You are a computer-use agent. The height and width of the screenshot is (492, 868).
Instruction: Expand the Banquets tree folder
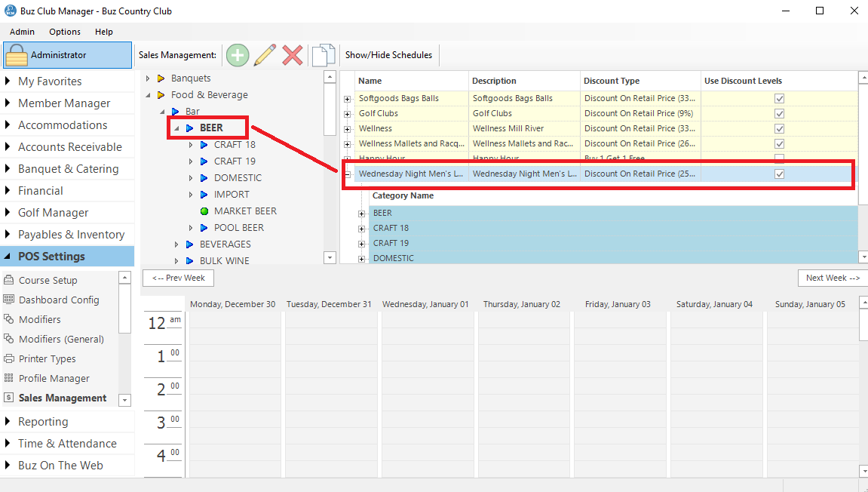click(148, 78)
